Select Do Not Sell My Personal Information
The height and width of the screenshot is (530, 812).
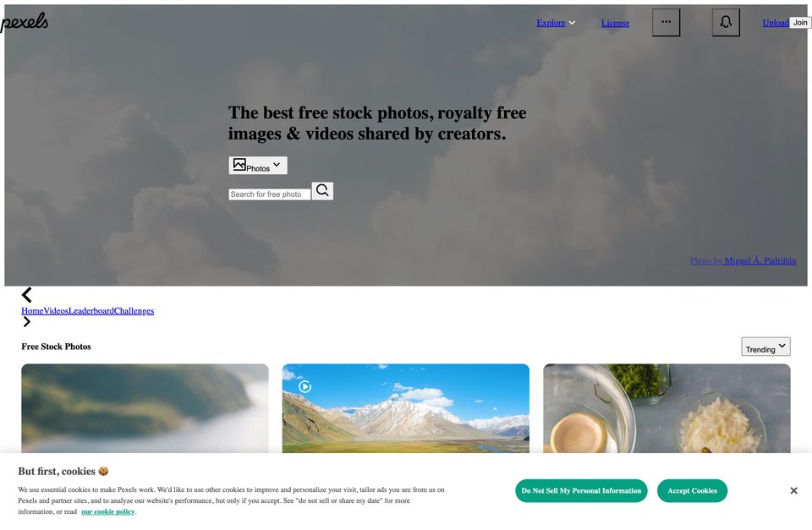pyautogui.click(x=581, y=490)
